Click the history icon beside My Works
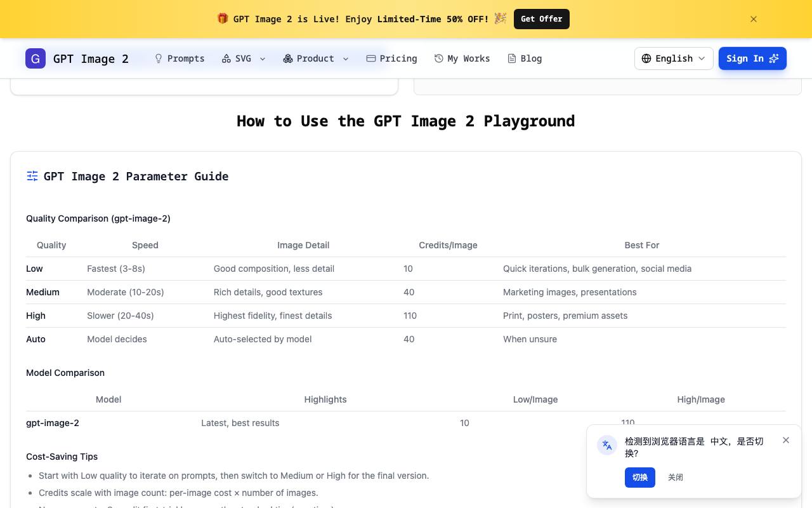The image size is (812, 508). [439, 58]
